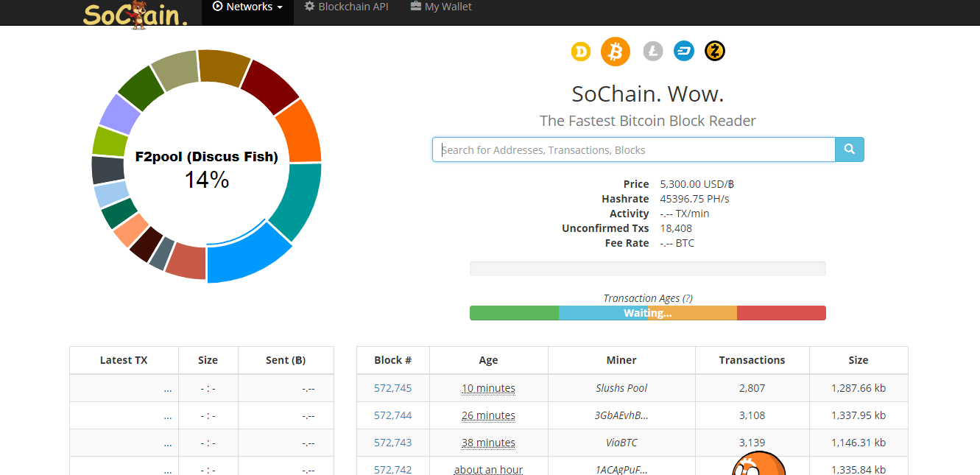Click the 5,300.00 USD price value

click(696, 184)
